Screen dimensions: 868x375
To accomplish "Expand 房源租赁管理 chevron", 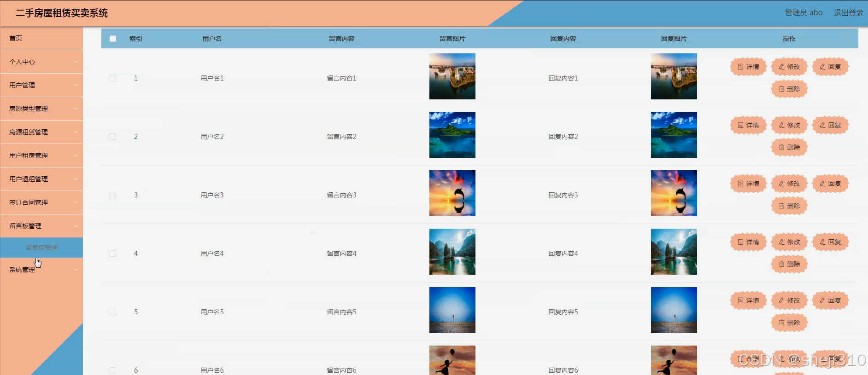I will [76, 132].
